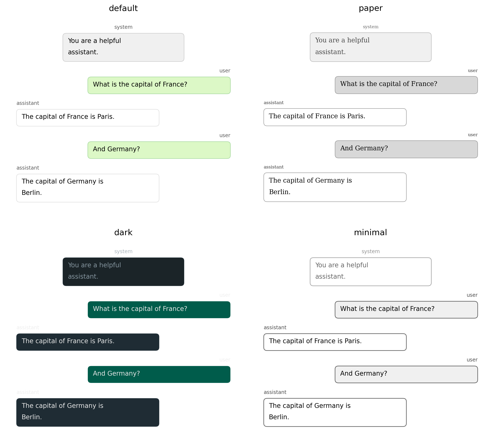
Task: Select the dark green 'And Germany?' bubble
Action: (159, 374)
